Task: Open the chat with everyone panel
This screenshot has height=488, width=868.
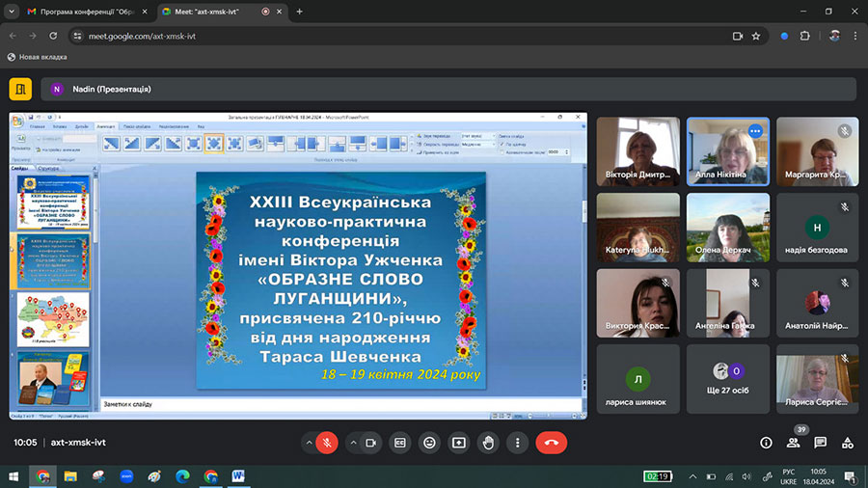Action: coord(820,443)
